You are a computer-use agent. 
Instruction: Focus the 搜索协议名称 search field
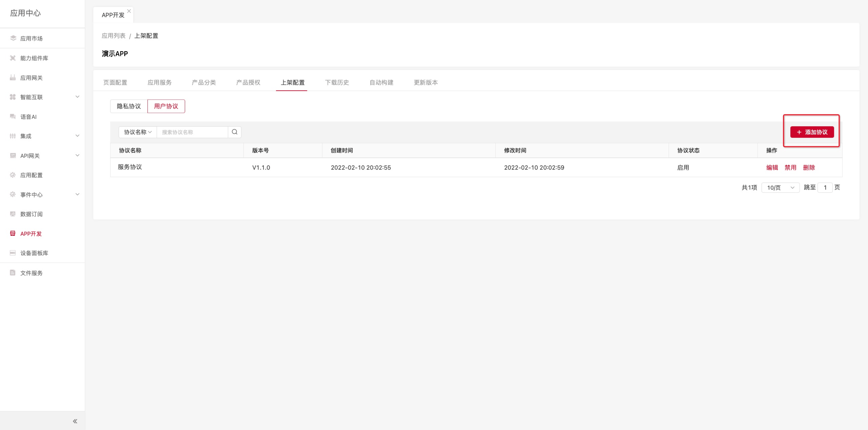tap(192, 132)
